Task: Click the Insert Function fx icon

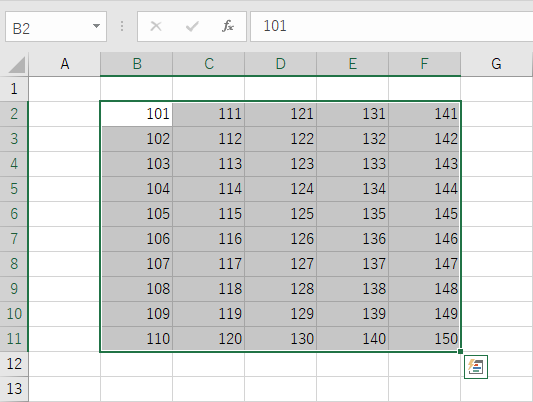Action: click(x=228, y=26)
